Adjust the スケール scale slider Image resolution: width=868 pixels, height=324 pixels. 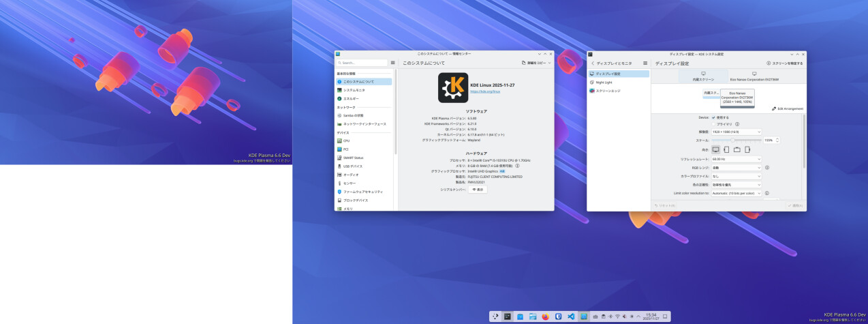(x=732, y=141)
